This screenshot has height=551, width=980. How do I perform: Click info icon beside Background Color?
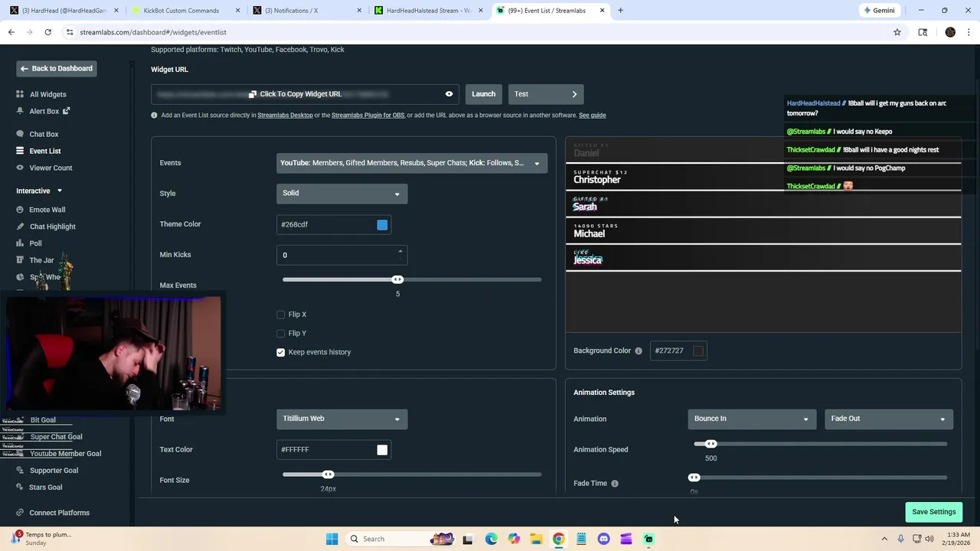[x=639, y=350]
